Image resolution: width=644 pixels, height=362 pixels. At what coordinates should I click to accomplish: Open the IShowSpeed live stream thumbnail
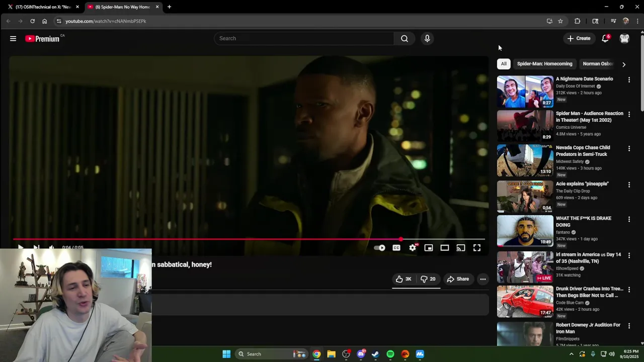[x=525, y=267]
